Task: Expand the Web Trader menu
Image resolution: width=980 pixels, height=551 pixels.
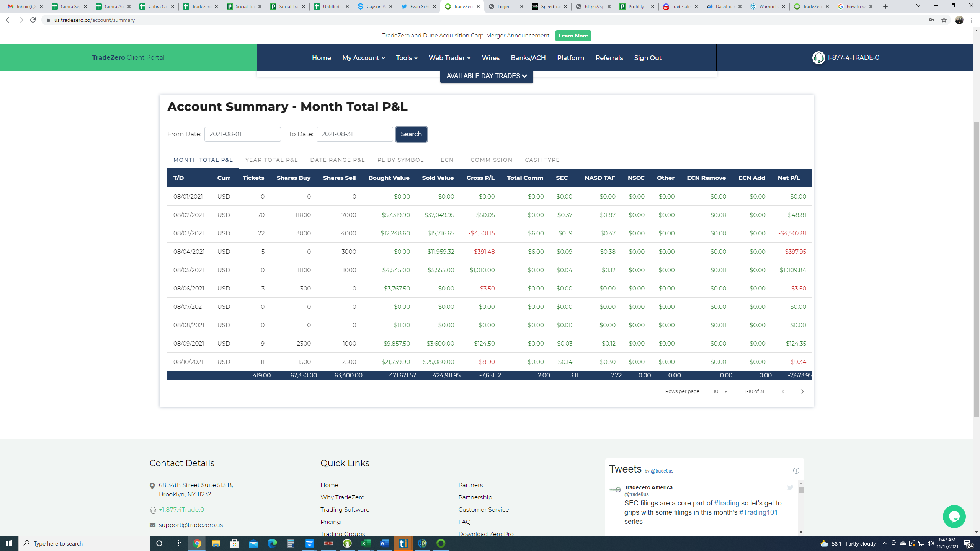Action: click(449, 58)
